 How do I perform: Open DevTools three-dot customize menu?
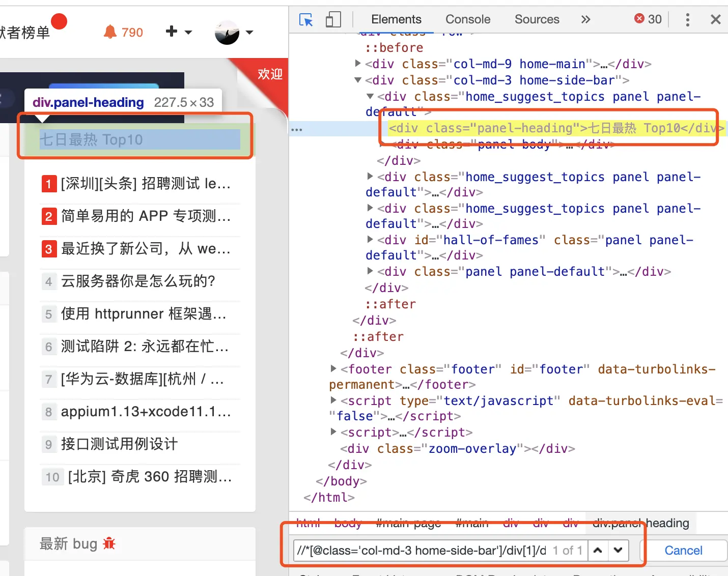point(688,20)
